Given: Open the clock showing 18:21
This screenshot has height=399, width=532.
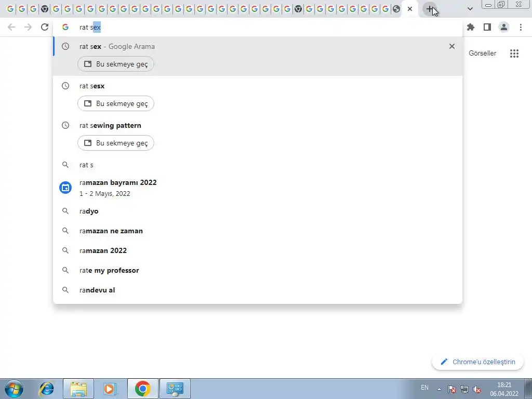Looking at the screenshot, I should click(504, 389).
